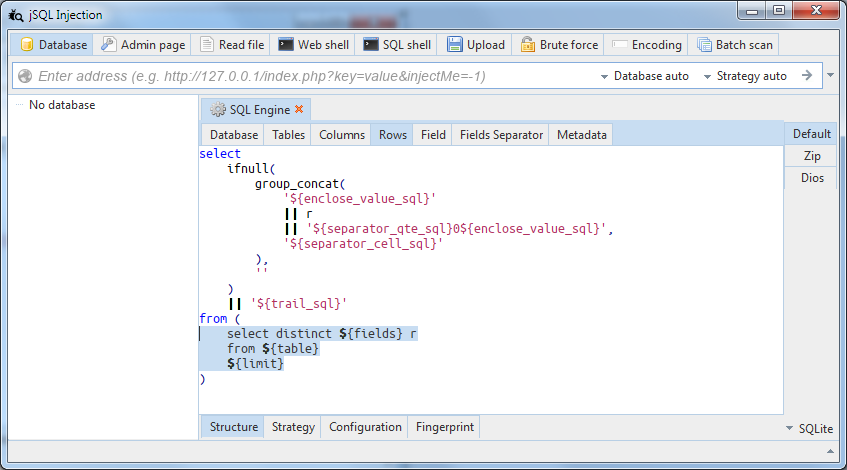Click the Database cylinder icon
Screen dimensions: 847x470
[26, 45]
